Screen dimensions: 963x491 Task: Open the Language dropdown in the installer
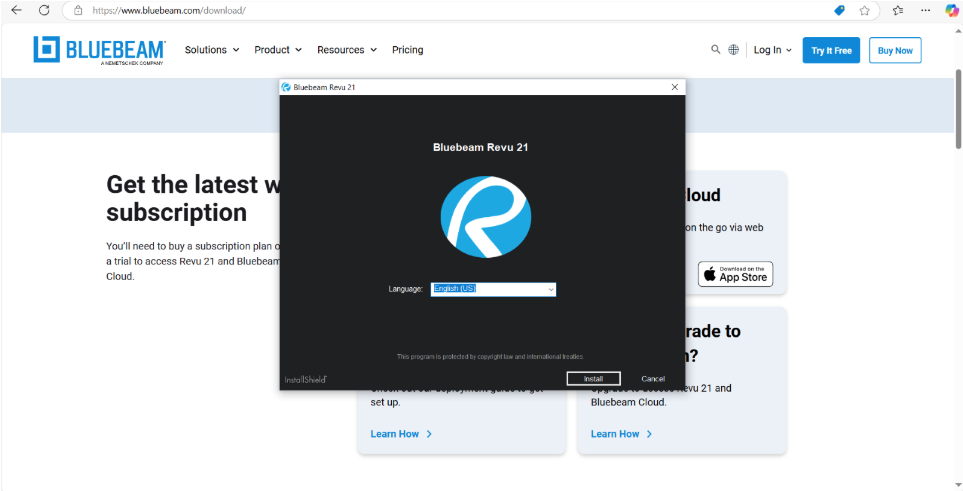493,289
